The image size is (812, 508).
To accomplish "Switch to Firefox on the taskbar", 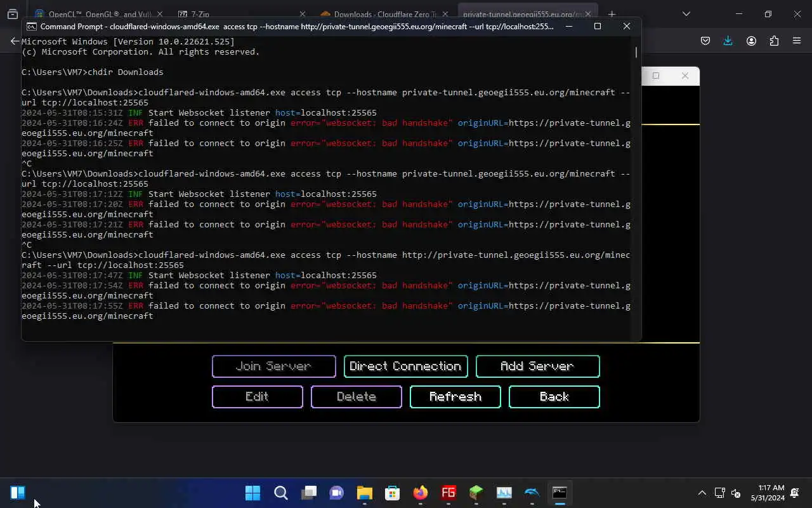I will pos(420,493).
